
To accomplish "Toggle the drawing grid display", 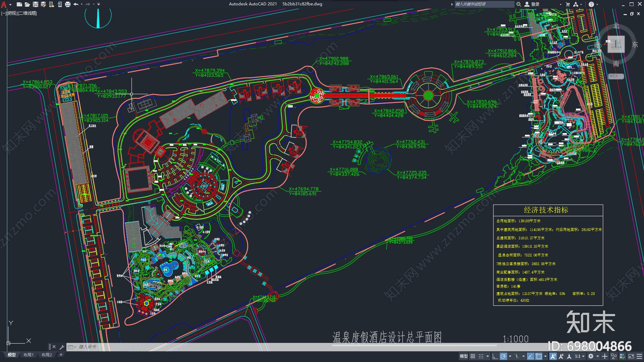I will [473, 356].
